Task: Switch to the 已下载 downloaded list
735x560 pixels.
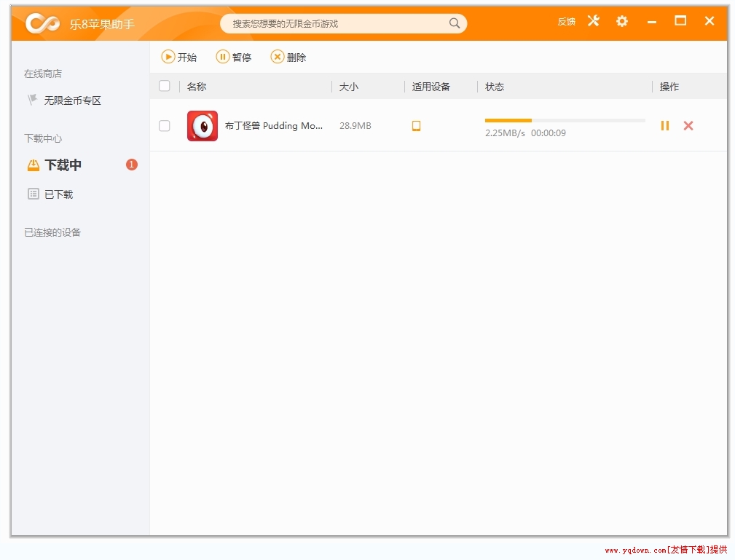Action: pos(58,194)
